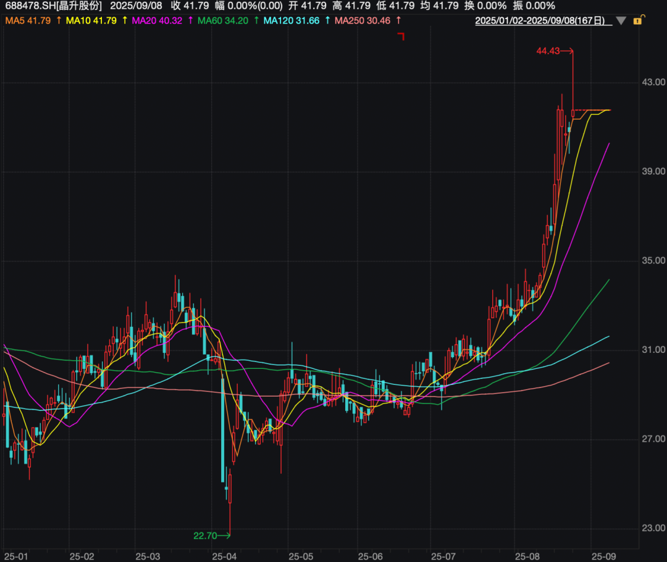Click the 25-04 label on time axis
667x562 pixels.
pos(224,555)
